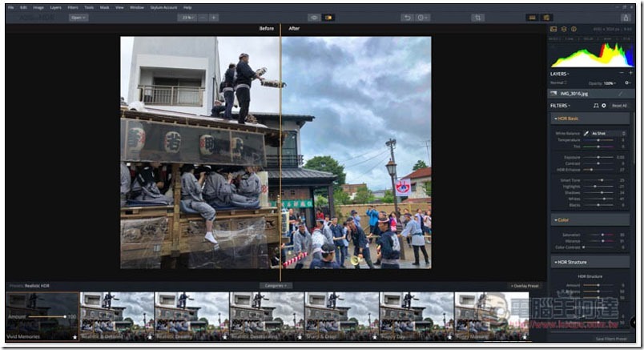
Task: Select the Happy Day preset
Action: click(x=416, y=316)
